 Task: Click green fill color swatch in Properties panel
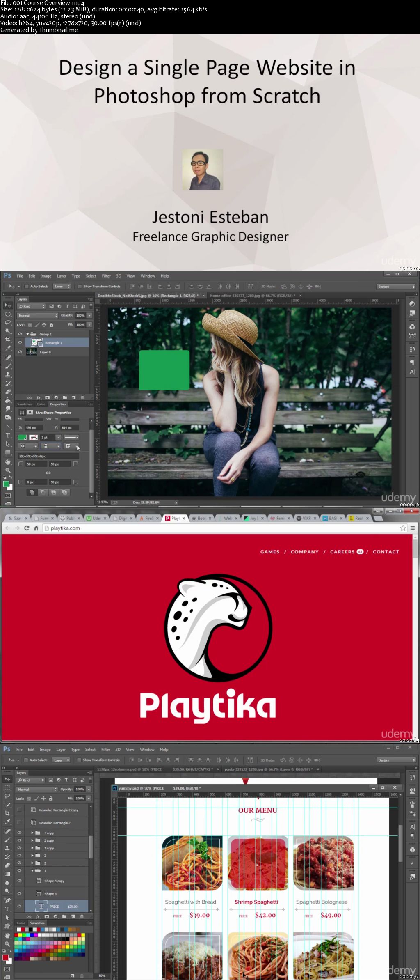tap(22, 437)
